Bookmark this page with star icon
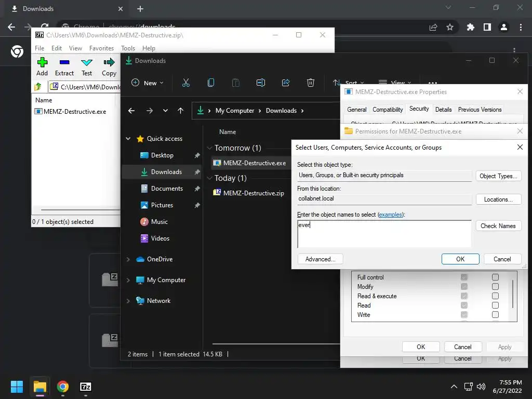Viewport: 532px width, 399px height. pos(450,27)
